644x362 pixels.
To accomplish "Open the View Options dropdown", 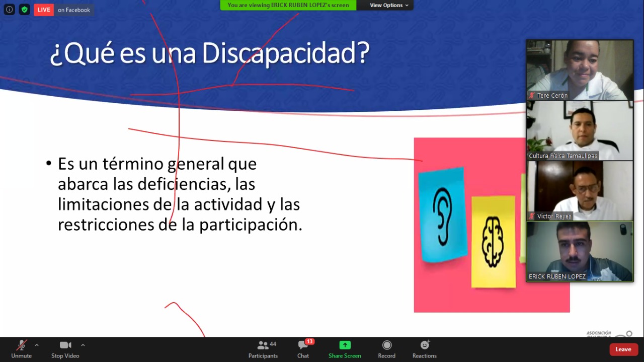I will pos(389,6).
